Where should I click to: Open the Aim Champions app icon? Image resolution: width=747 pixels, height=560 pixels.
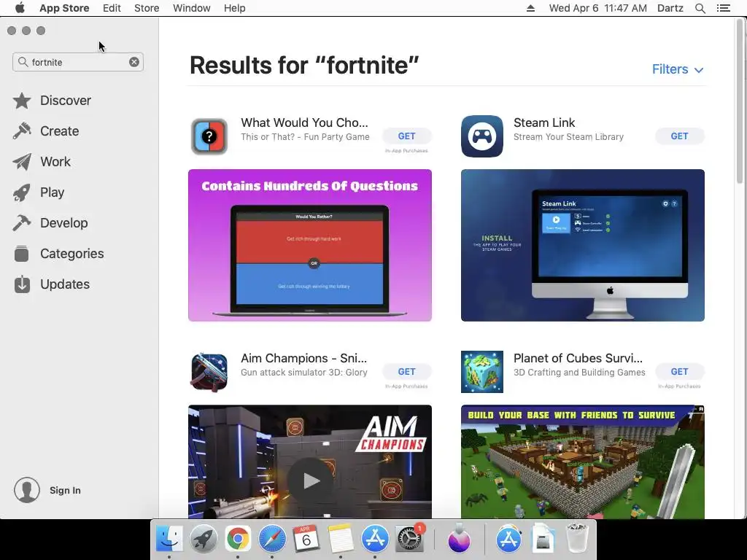[x=209, y=372]
